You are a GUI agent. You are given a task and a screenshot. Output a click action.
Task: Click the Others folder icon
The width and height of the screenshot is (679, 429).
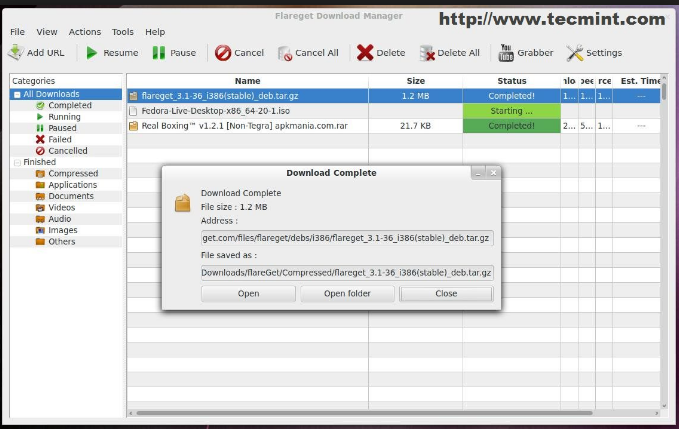[x=40, y=242]
